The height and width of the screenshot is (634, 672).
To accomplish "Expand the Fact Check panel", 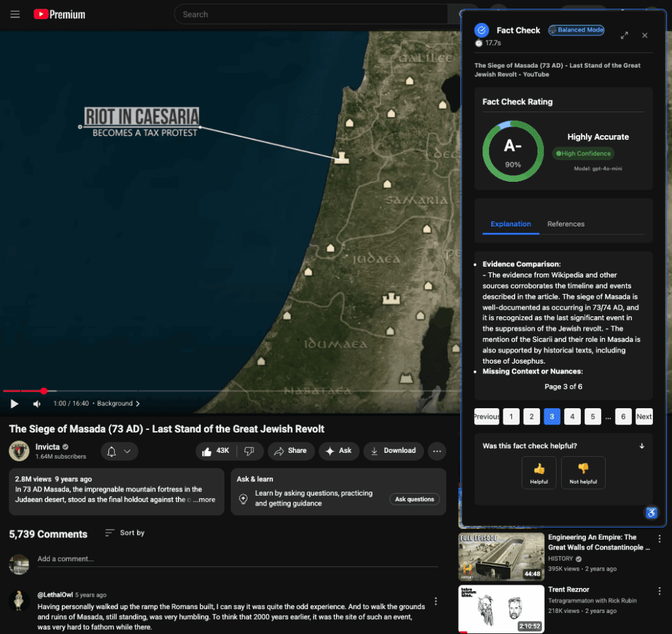I will click(x=624, y=35).
